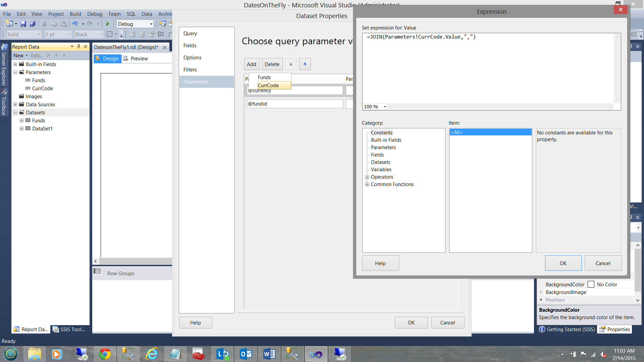The image size is (644, 362).
Task: Expand Common Functions in category tree
Action: click(x=367, y=184)
